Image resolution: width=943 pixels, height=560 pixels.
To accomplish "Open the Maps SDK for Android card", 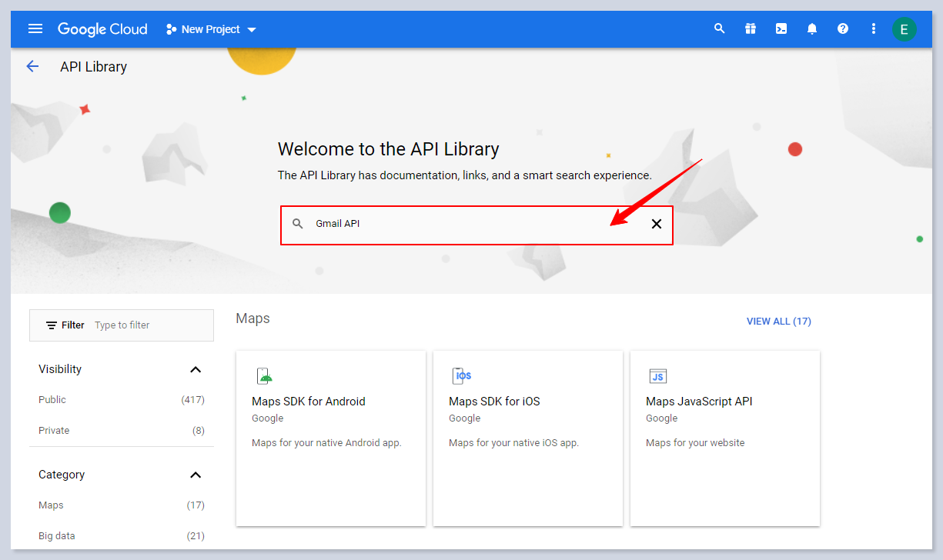I will (x=331, y=438).
